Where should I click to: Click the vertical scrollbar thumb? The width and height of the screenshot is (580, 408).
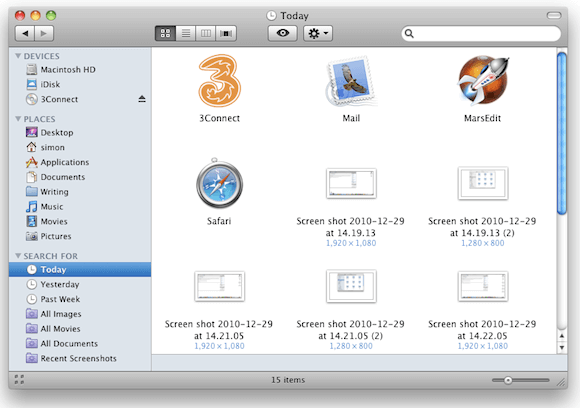coord(562,133)
